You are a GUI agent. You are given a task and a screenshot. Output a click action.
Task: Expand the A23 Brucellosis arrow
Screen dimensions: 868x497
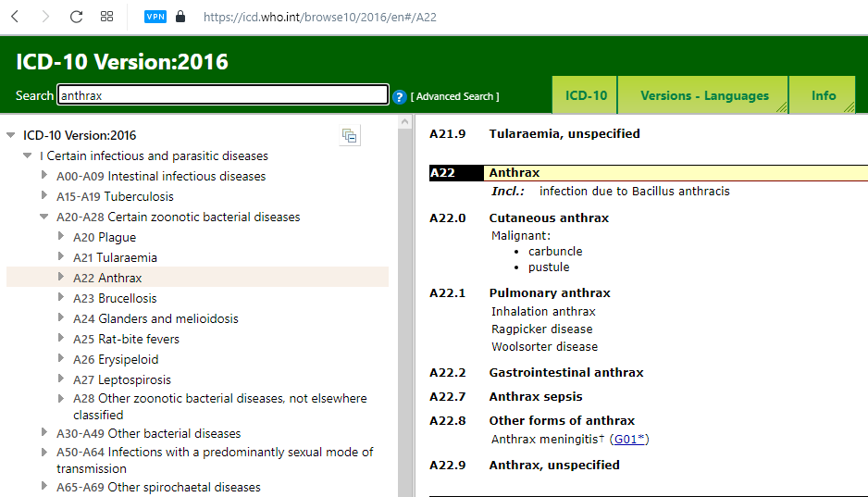61,297
